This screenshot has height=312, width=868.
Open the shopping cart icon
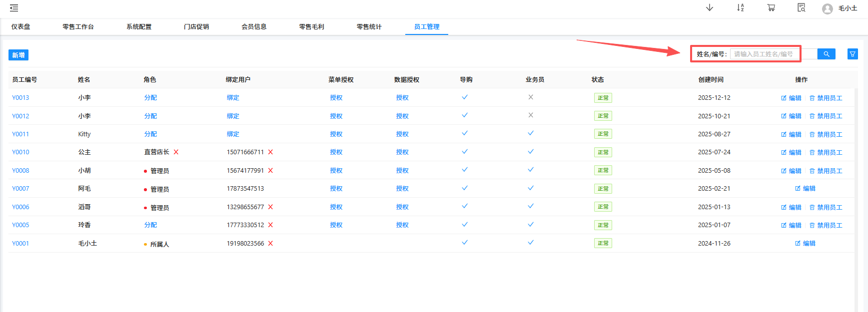(x=771, y=8)
